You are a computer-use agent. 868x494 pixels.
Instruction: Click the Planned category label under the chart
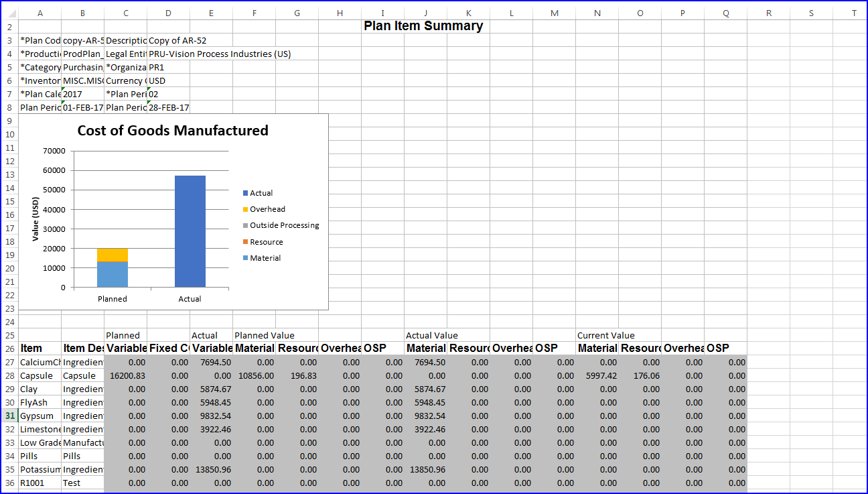point(113,299)
